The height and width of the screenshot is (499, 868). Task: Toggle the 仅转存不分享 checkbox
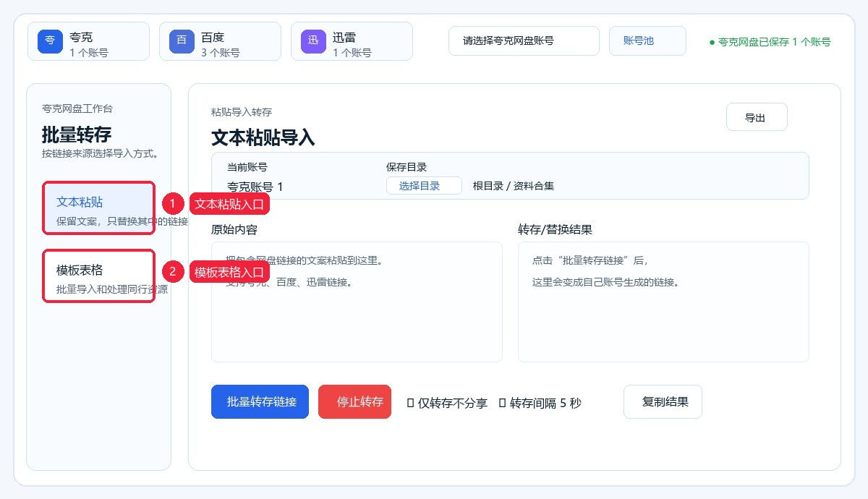pos(410,403)
